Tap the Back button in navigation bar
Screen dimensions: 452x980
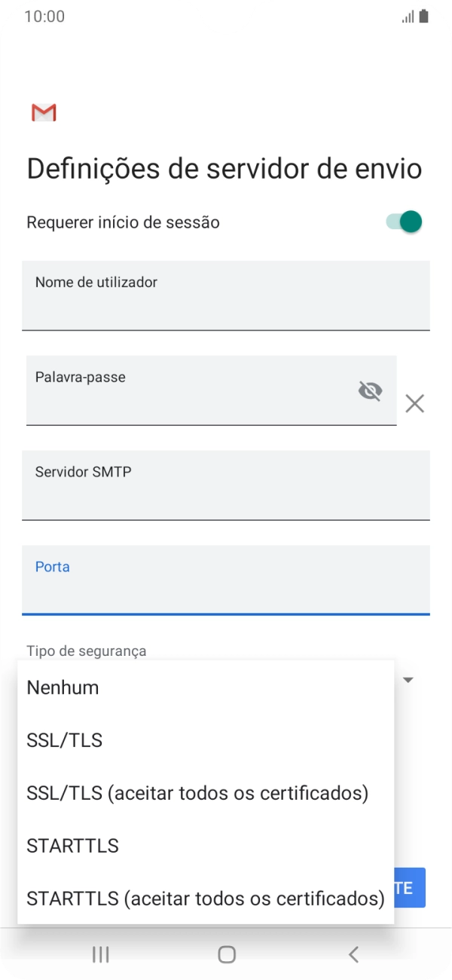353,954
